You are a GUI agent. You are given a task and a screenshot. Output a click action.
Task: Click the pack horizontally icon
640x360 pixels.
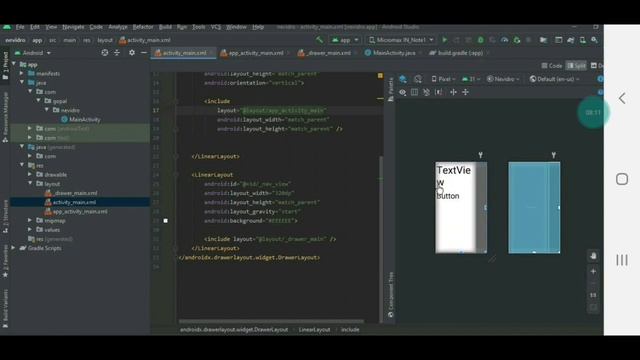[x=453, y=92]
